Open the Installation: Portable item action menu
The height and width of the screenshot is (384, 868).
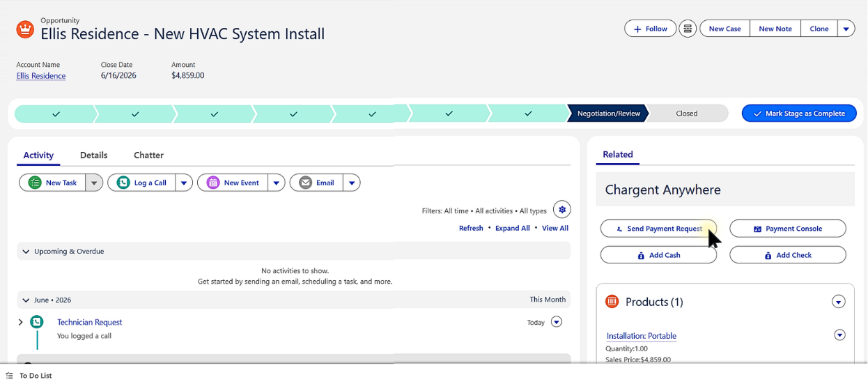(x=839, y=335)
